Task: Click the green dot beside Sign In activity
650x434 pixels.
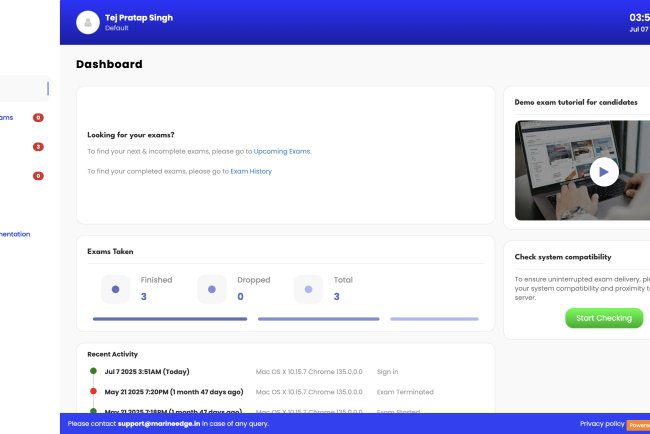Action: tap(93, 371)
